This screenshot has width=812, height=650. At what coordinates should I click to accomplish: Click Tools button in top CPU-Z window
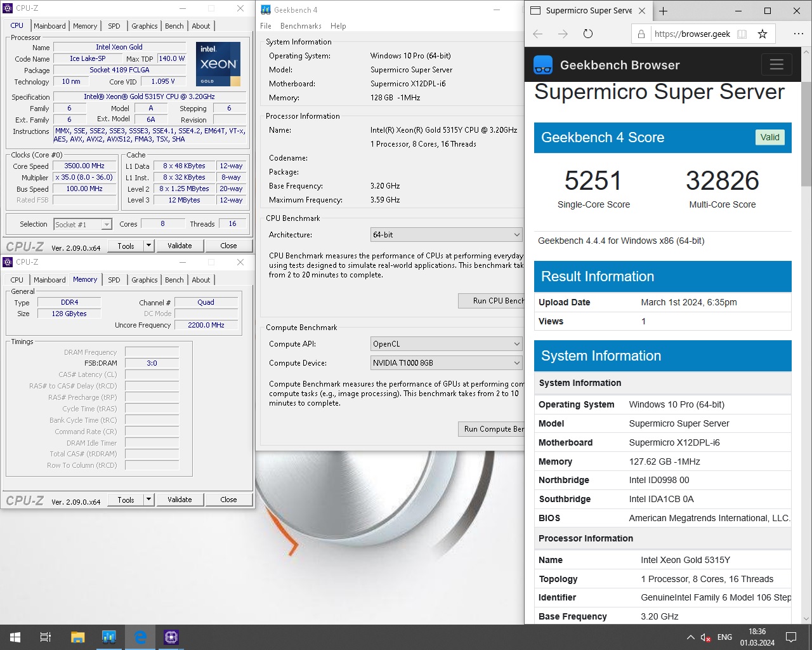(x=126, y=246)
